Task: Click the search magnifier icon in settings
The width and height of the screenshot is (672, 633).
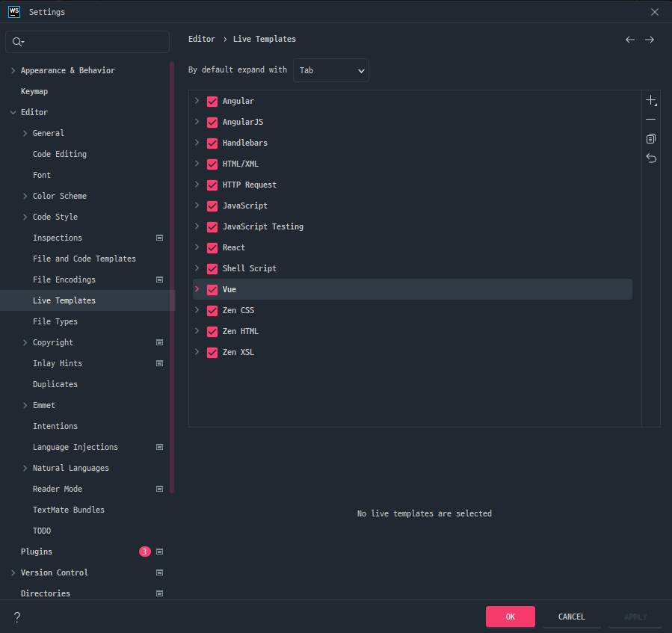Action: (x=18, y=42)
